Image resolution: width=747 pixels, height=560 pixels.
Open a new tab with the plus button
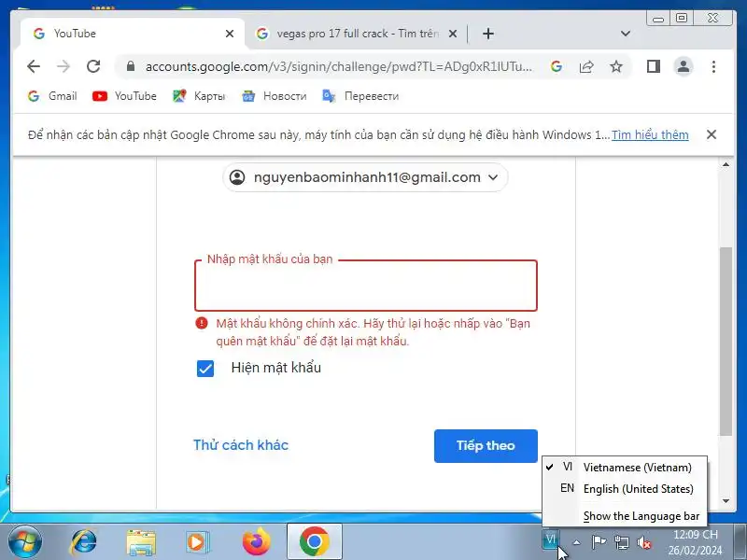click(x=487, y=34)
